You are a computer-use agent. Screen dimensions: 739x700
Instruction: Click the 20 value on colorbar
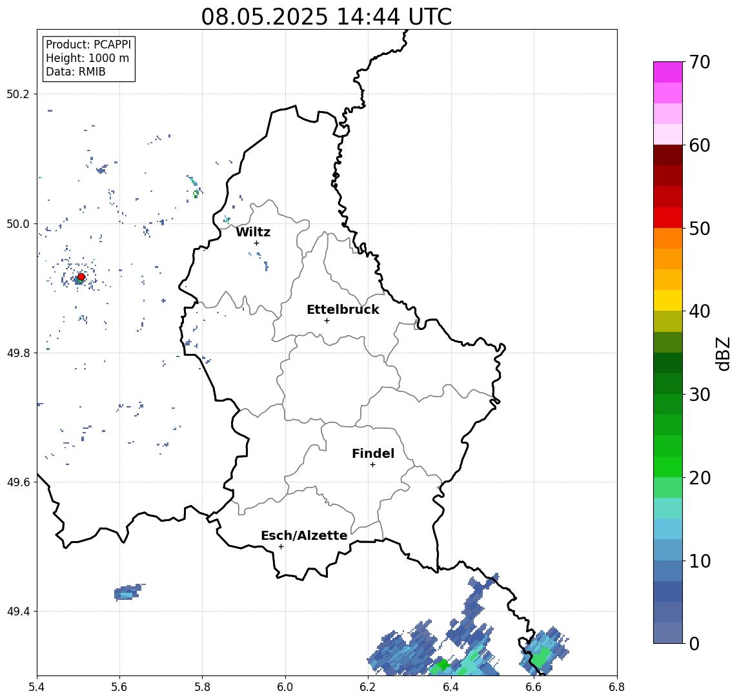click(700, 477)
